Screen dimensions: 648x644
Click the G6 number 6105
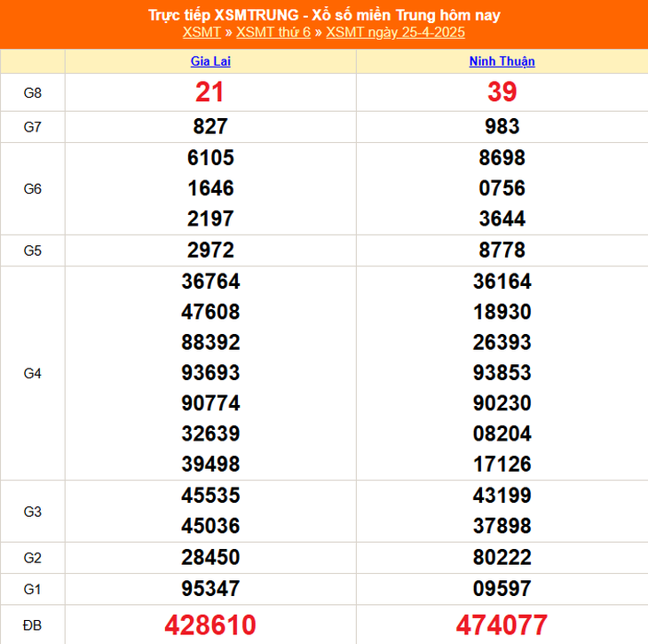(x=210, y=158)
